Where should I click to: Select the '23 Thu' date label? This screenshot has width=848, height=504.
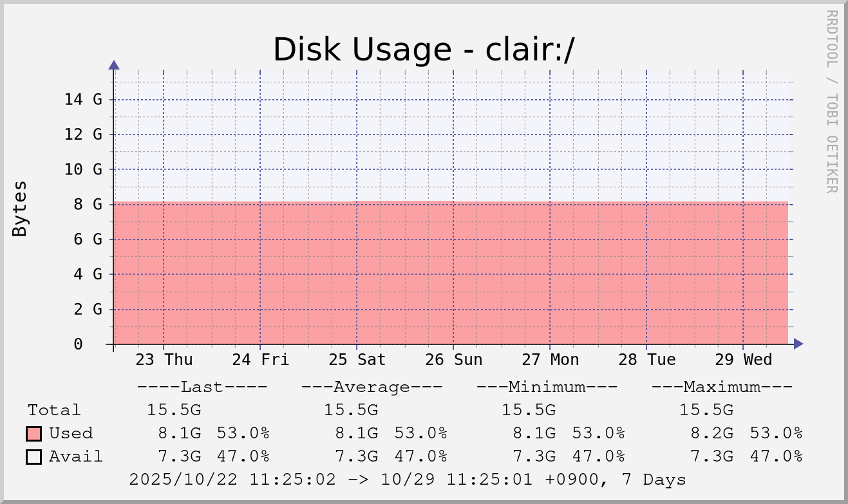[164, 359]
